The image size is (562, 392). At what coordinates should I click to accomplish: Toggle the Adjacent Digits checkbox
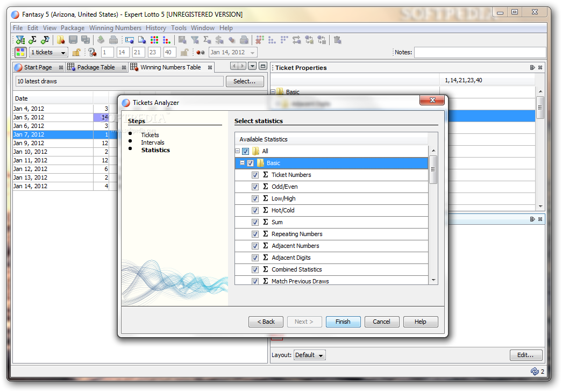[x=255, y=258]
